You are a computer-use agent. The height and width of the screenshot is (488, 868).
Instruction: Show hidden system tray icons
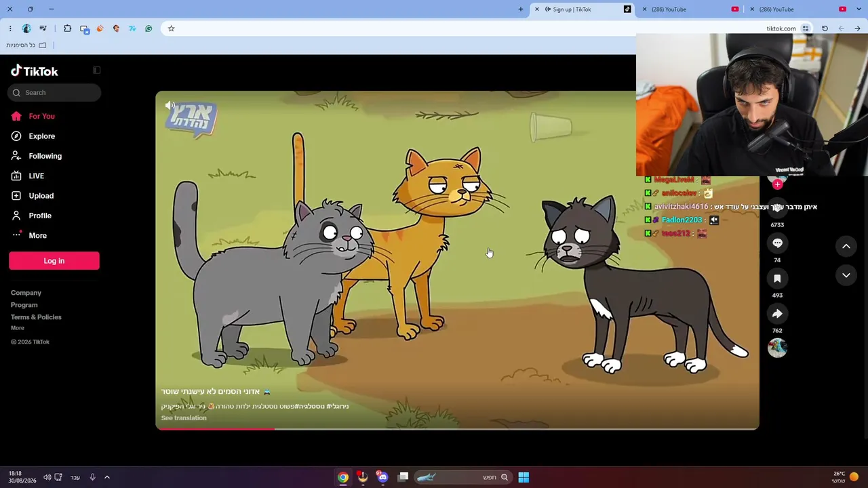tap(107, 477)
